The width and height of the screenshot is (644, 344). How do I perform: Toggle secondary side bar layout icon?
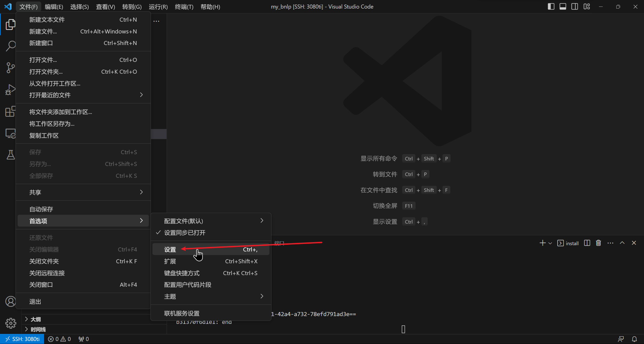point(575,7)
